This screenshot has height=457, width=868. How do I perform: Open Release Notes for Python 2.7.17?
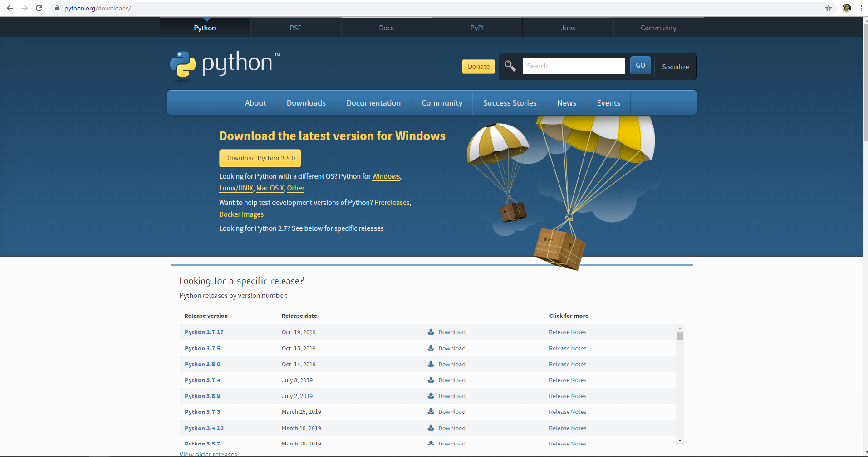coord(568,332)
